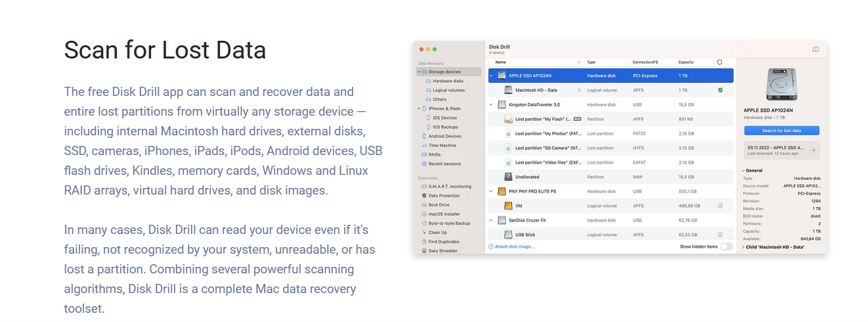Click the gray shield on VM row
The height and width of the screenshot is (322, 868).
720,206
